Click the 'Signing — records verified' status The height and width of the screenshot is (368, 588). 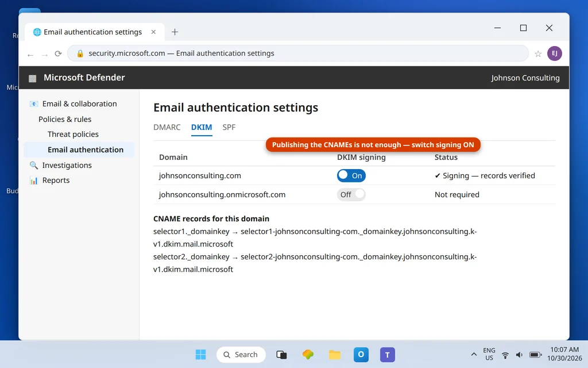click(x=485, y=176)
